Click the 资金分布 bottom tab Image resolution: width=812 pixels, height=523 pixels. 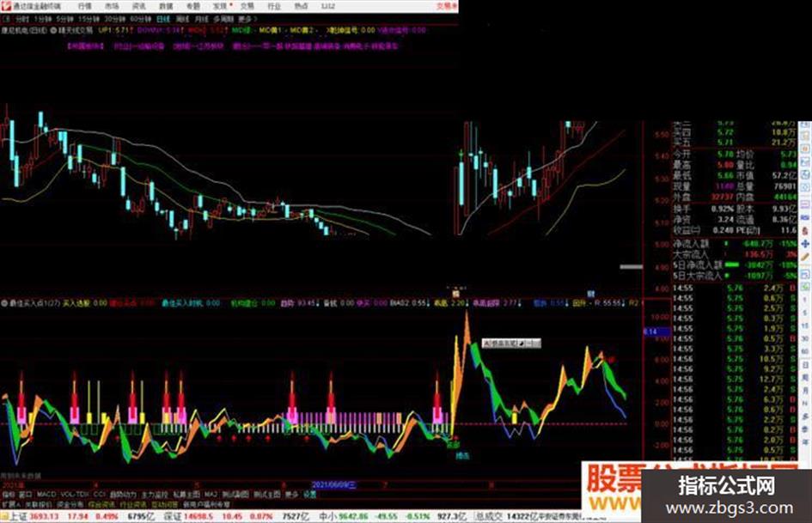pos(70,504)
